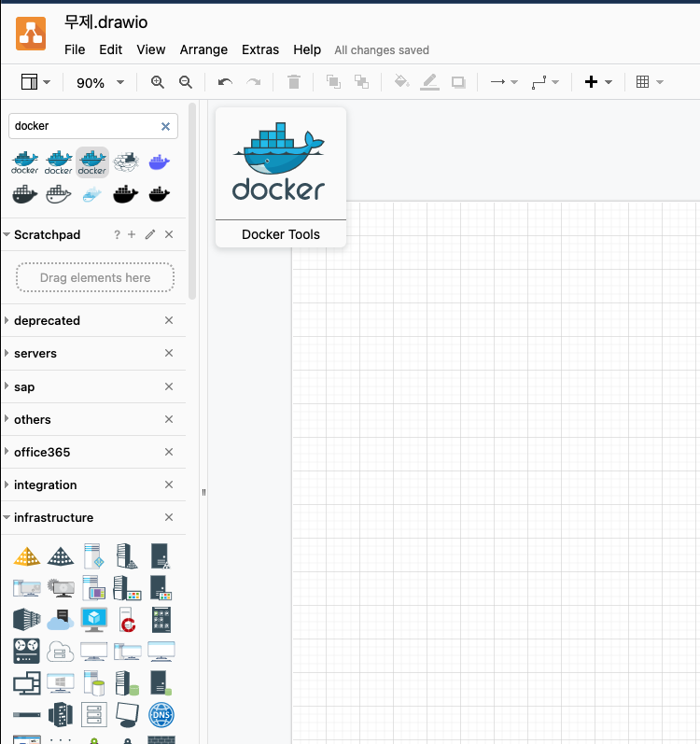Close the infrastructure library
Viewport: 700px width, 744px height.
[169, 517]
